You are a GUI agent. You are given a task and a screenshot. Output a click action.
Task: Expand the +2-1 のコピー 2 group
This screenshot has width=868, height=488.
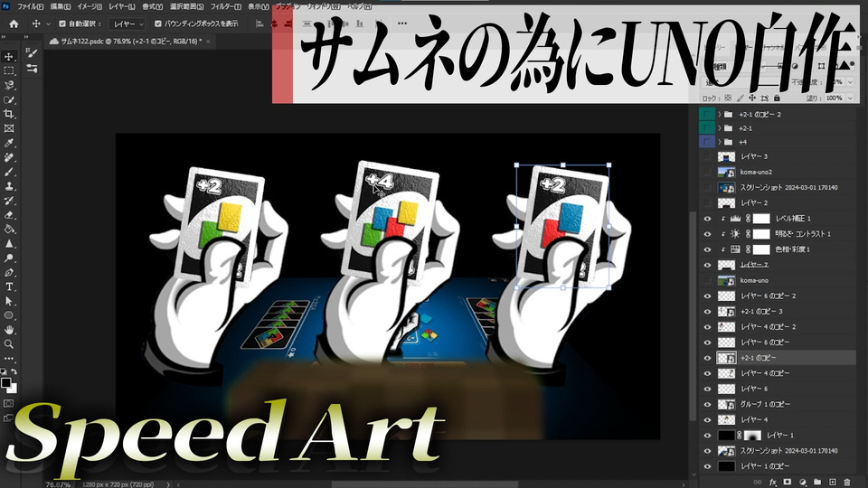(x=720, y=115)
